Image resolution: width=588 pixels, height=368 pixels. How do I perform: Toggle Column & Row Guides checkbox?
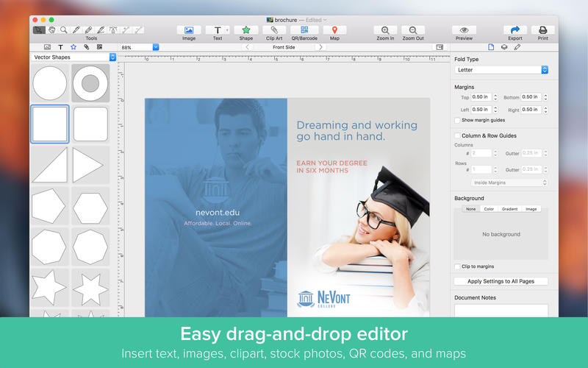pos(457,135)
